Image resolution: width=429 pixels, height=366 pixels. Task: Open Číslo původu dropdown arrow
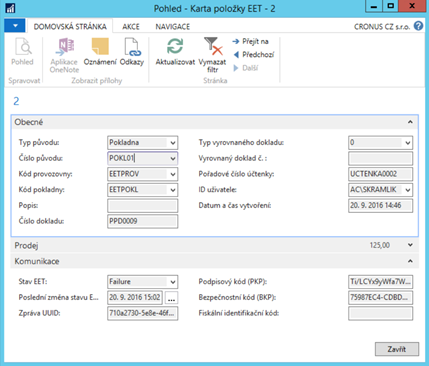tap(173, 158)
